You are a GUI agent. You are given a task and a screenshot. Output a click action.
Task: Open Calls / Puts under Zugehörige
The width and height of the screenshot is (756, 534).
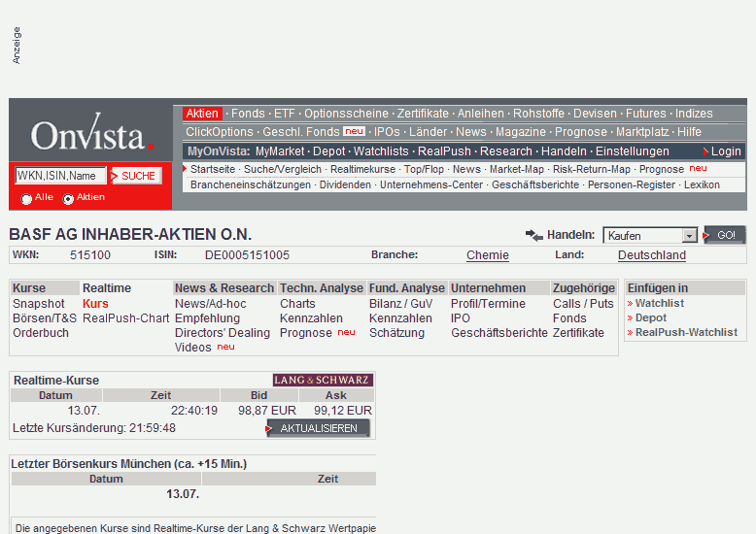click(x=583, y=304)
